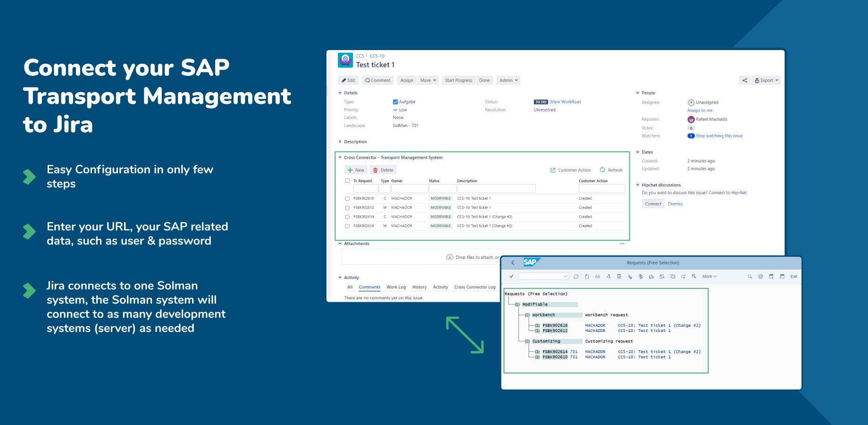
Task: Click the New transport request button
Action: coord(356,170)
